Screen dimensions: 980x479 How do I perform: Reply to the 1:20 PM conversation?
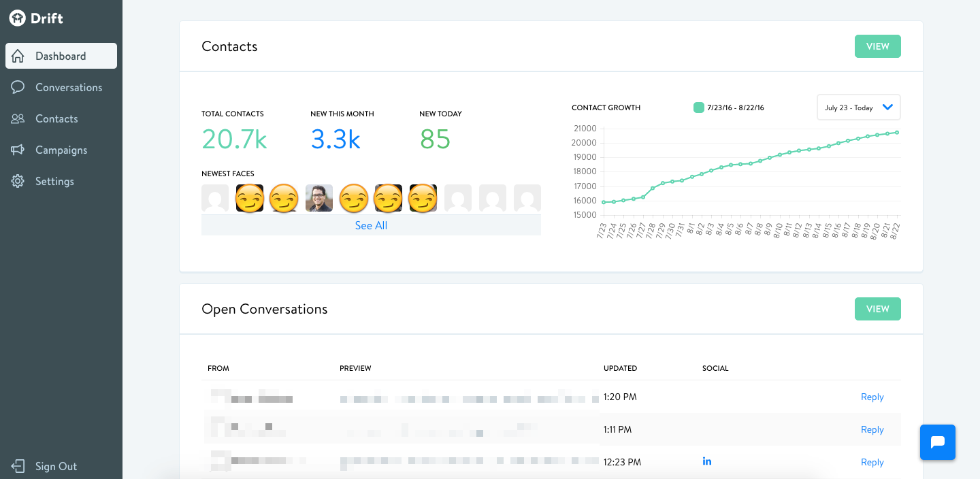[872, 397]
